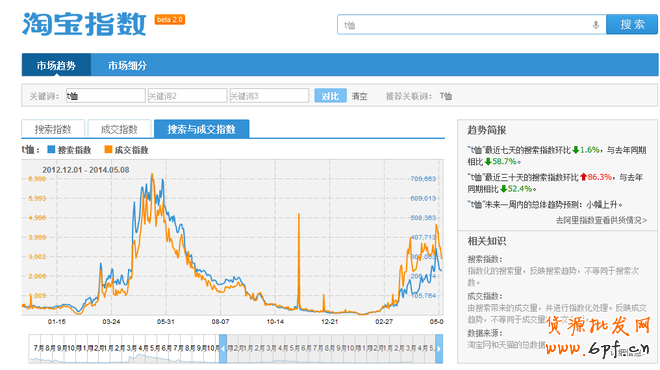Image resolution: width=660 pixels, height=370 pixels.
Task: Select the 成交指数 chart tab
Action: [x=119, y=129]
